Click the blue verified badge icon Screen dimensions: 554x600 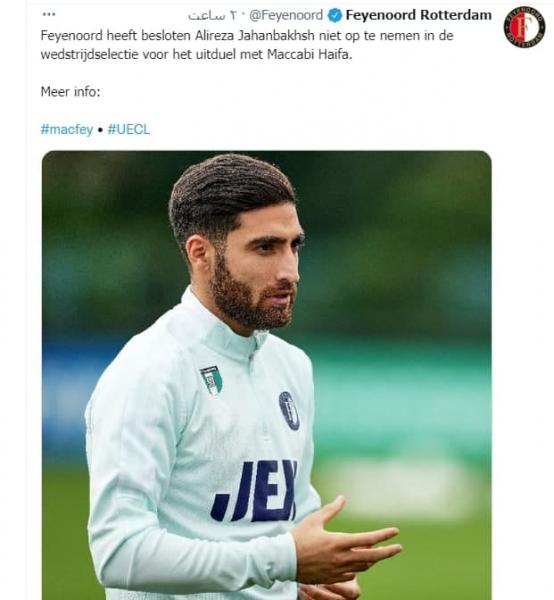334,16
